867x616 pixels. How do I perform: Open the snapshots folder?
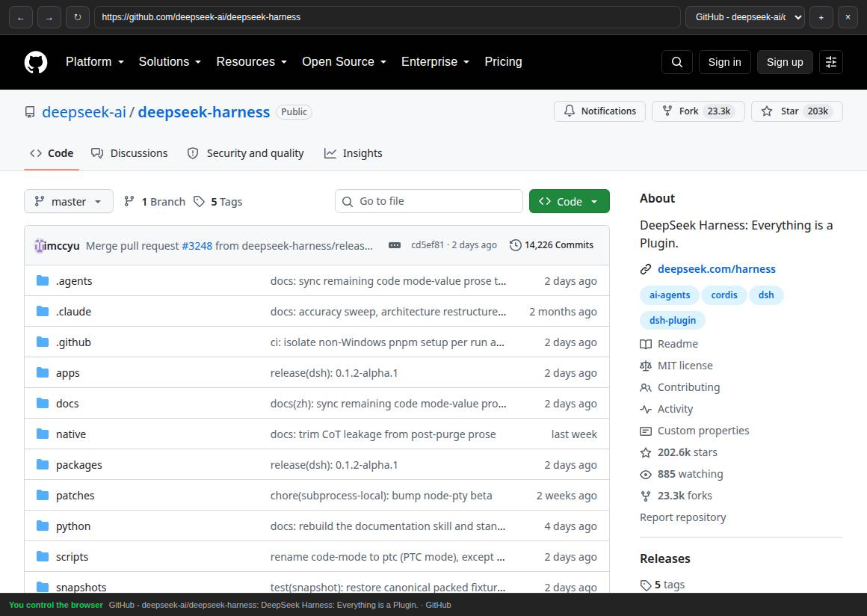click(81, 588)
